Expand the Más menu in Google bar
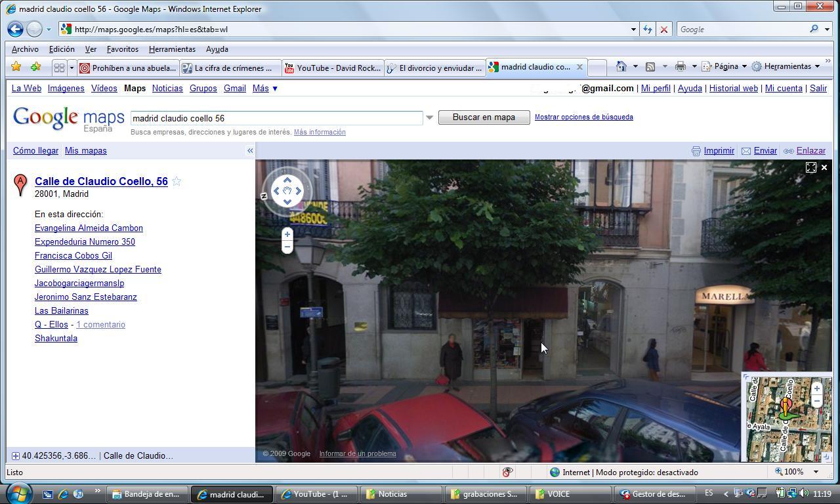This screenshot has width=840, height=504. coord(265,89)
